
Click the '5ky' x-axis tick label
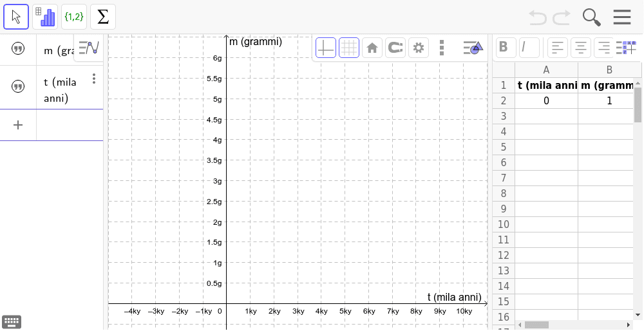345,311
